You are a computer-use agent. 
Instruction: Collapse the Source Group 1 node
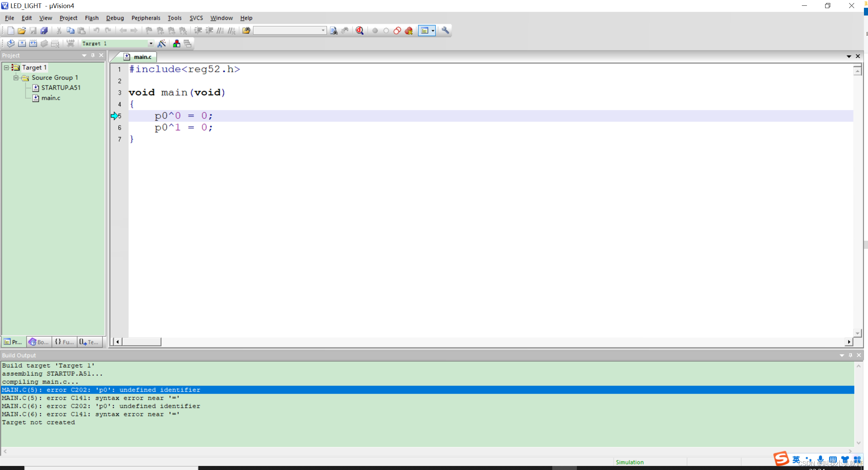(x=16, y=78)
